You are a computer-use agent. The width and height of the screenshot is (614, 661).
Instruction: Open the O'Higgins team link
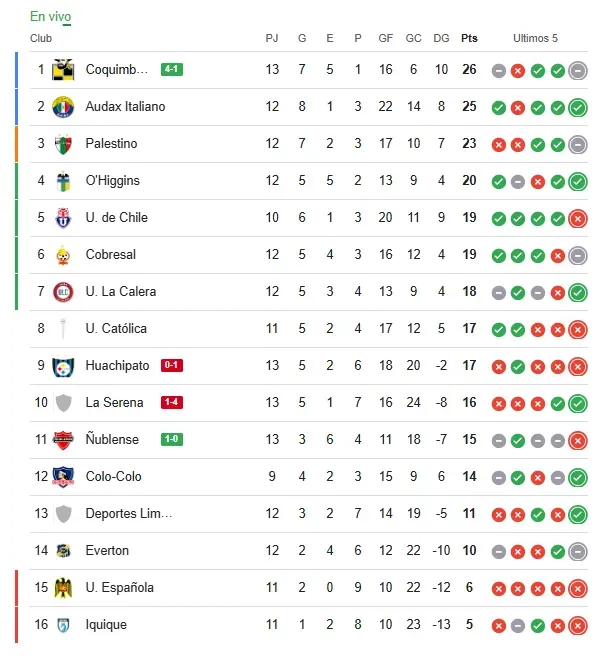(x=113, y=181)
